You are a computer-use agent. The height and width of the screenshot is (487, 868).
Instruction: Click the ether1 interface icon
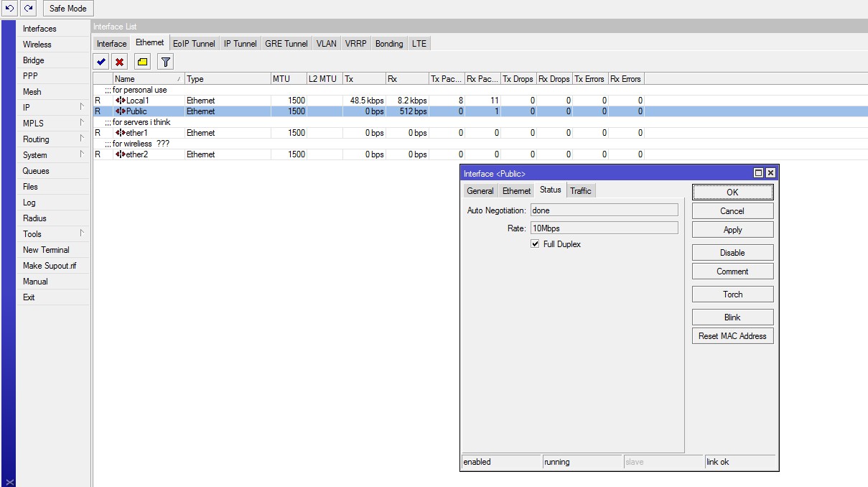point(120,133)
